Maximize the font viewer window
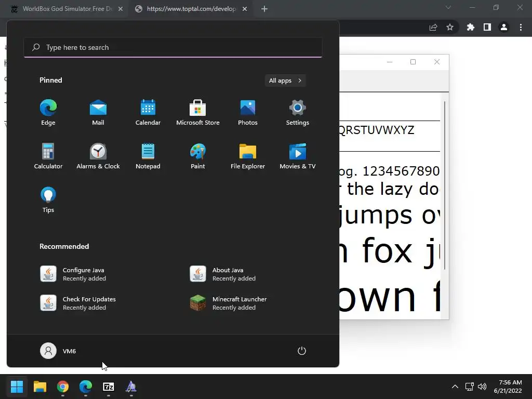This screenshot has height=399, width=532. point(413,62)
